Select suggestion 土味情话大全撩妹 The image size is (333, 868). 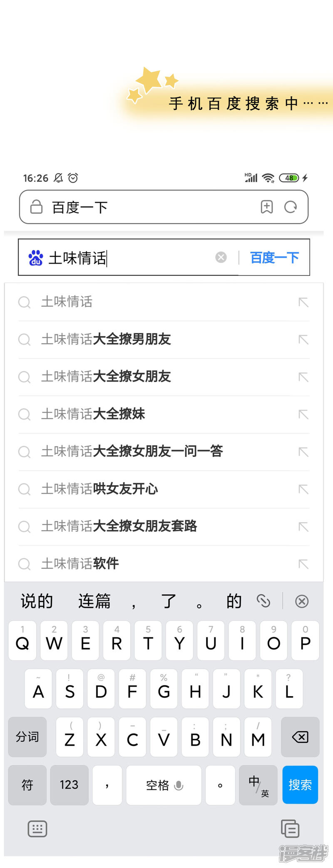tap(93, 414)
